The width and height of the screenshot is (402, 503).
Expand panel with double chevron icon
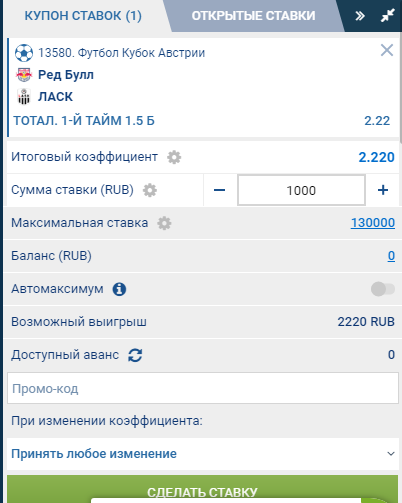360,16
